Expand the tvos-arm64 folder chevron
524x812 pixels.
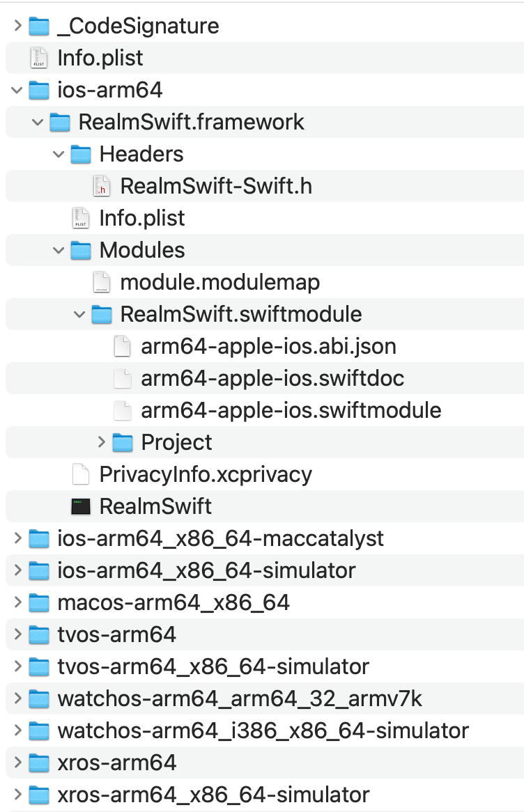(x=17, y=634)
